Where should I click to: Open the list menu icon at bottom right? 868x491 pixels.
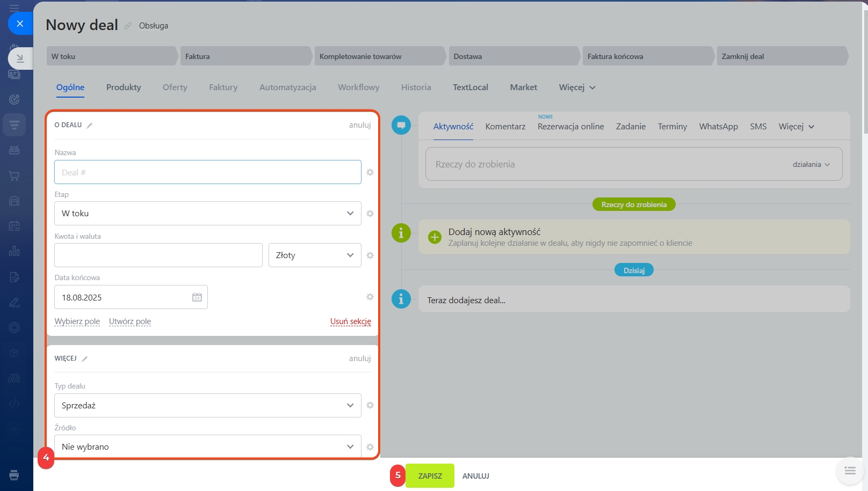tap(850, 471)
